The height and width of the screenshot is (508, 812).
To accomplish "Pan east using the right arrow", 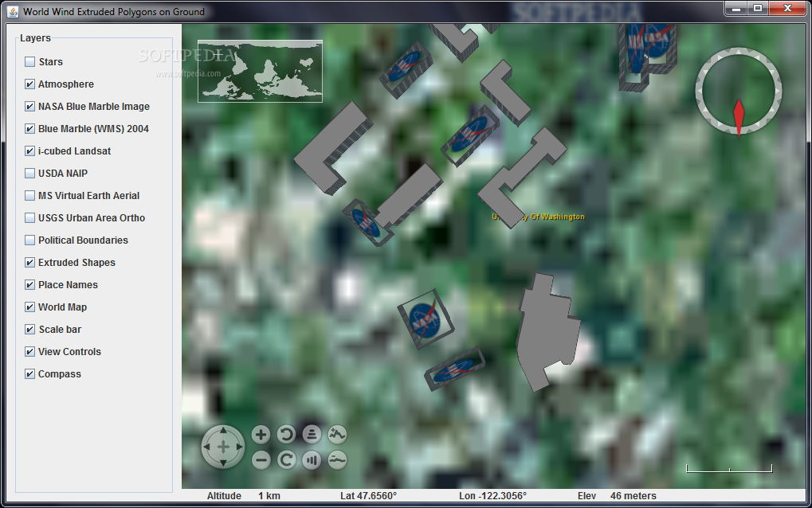I will point(239,447).
